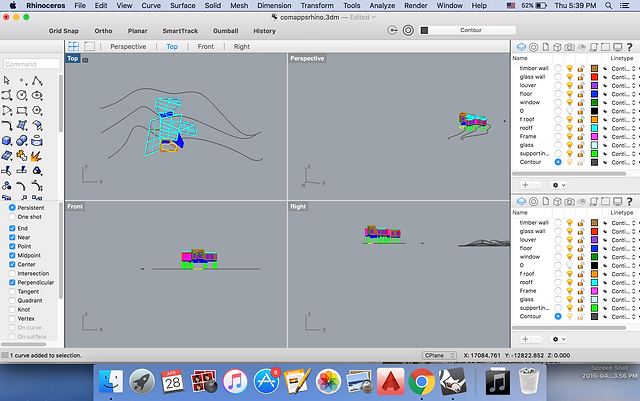Select the Ellipse tool in left toolbar
The height and width of the screenshot is (401, 640).
[x=37, y=96]
